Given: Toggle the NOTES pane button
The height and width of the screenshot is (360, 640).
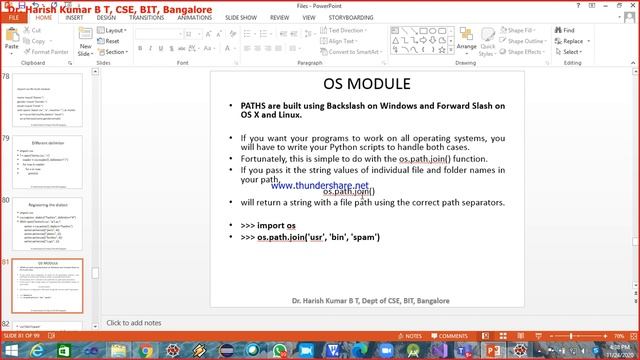Looking at the screenshot, I should click(x=409, y=336).
